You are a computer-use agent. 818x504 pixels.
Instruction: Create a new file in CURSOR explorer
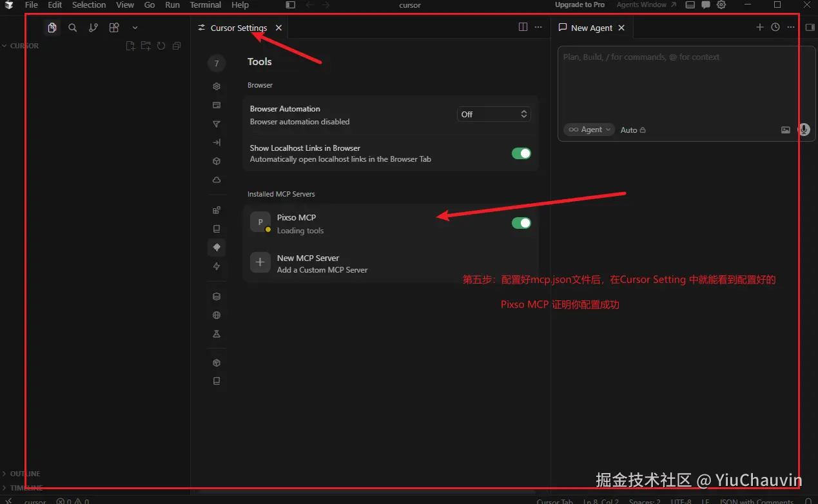130,46
